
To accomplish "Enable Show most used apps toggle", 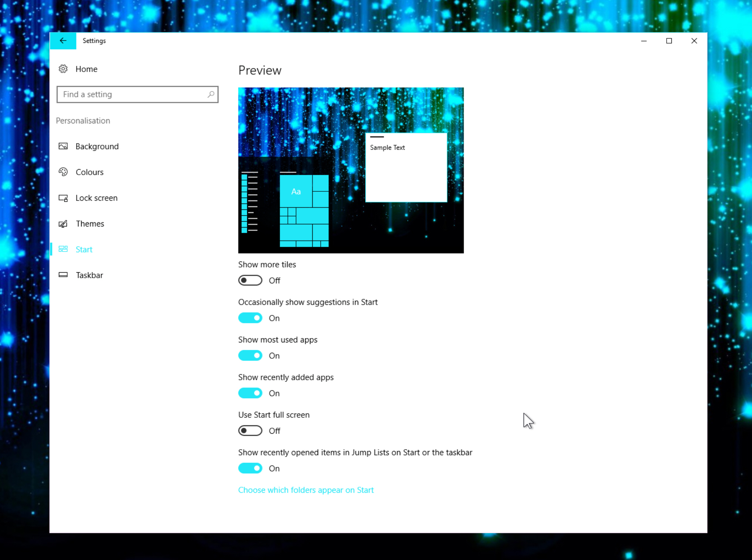I will tap(251, 355).
